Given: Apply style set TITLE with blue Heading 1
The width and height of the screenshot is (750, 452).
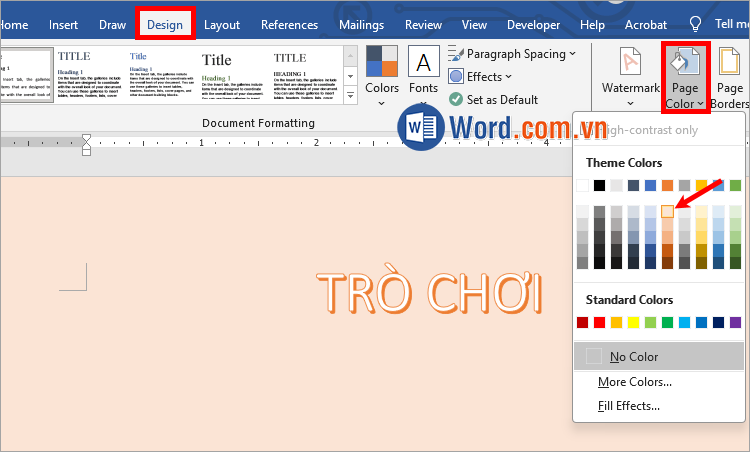Looking at the screenshot, I should (x=89, y=74).
